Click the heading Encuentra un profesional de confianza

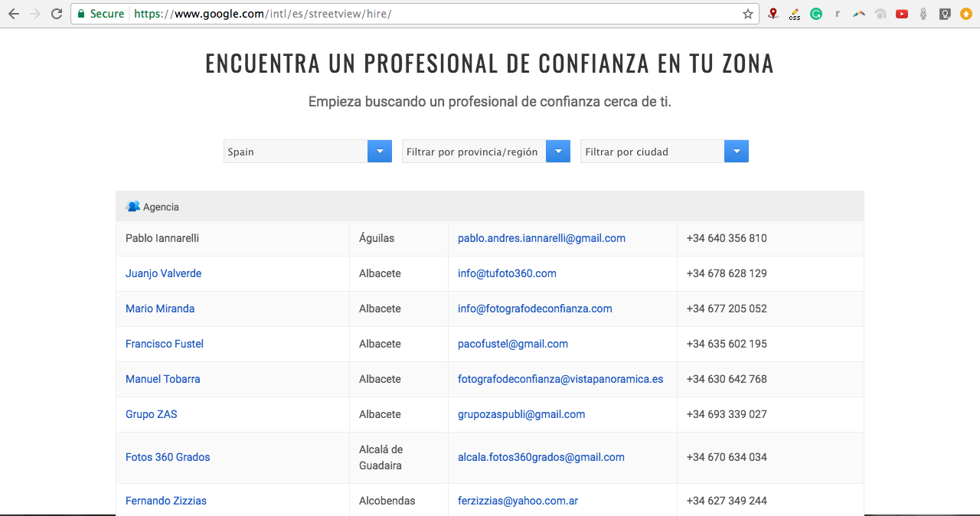click(x=489, y=64)
